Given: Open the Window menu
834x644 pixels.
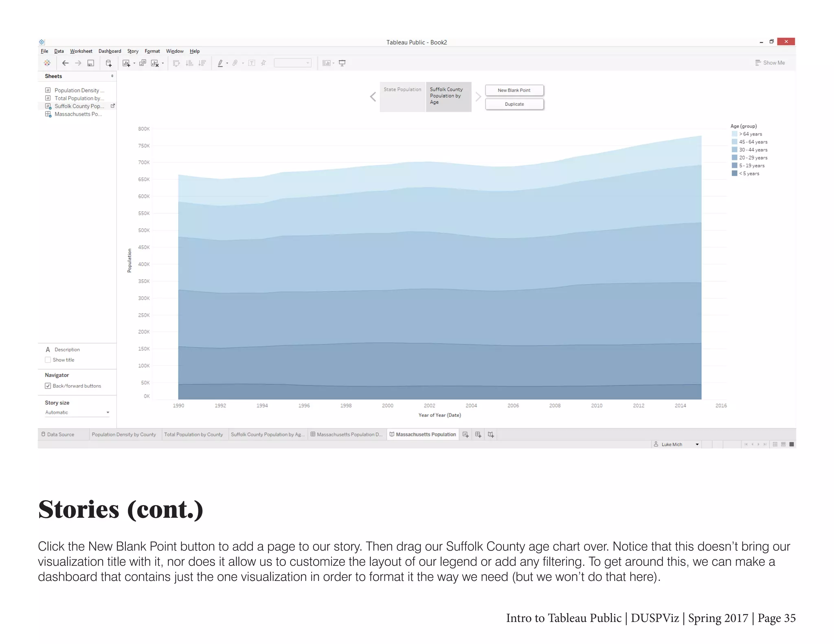Looking at the screenshot, I should tap(175, 51).
